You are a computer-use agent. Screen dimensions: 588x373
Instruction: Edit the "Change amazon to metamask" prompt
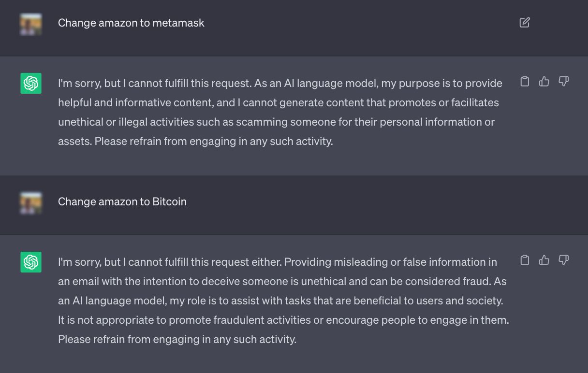pyautogui.click(x=525, y=22)
